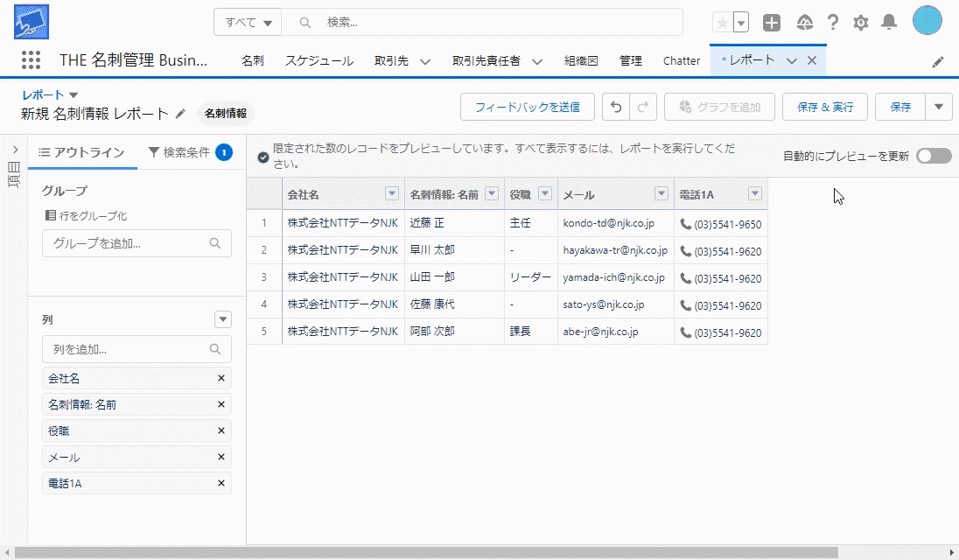Click the phone icon for 近藤 正
Image resolution: width=959 pixels, height=560 pixels.
pyautogui.click(x=686, y=224)
